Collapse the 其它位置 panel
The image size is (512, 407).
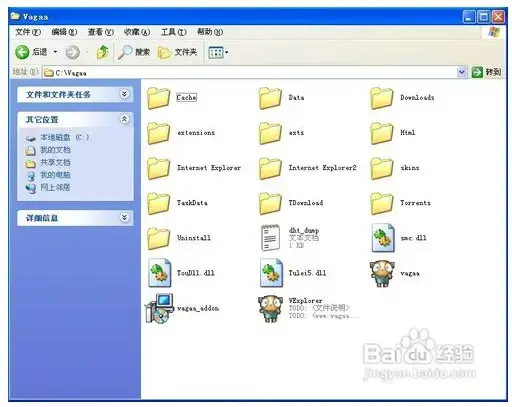pos(124,119)
